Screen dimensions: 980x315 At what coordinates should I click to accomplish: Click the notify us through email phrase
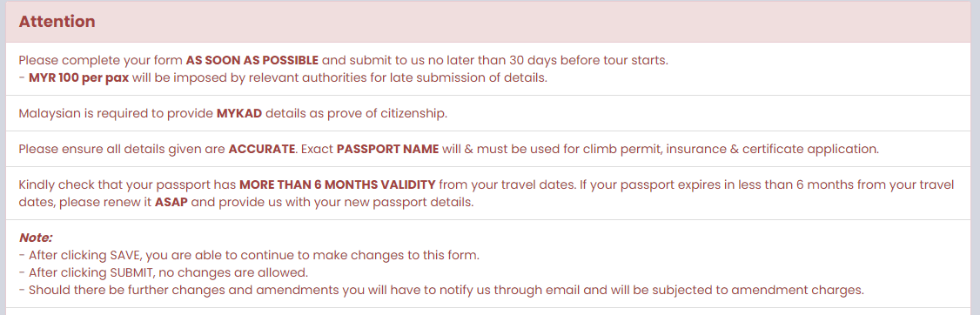click(554, 290)
